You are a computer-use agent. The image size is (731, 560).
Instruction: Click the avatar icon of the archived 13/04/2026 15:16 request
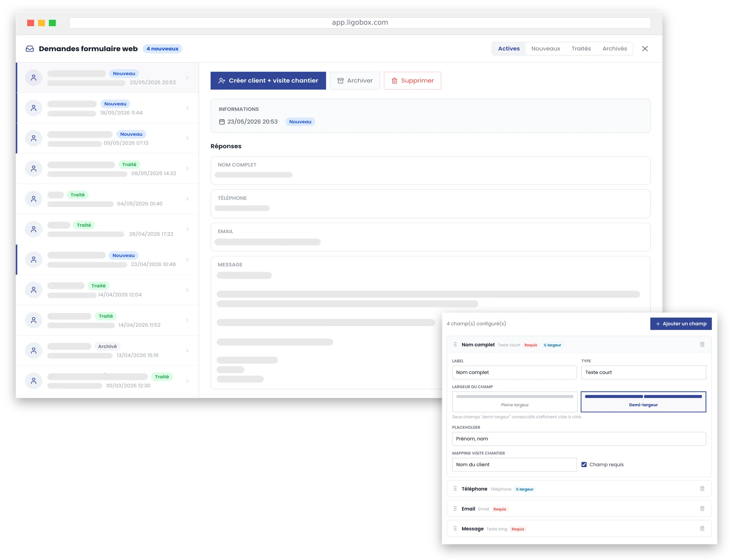pos(34,351)
